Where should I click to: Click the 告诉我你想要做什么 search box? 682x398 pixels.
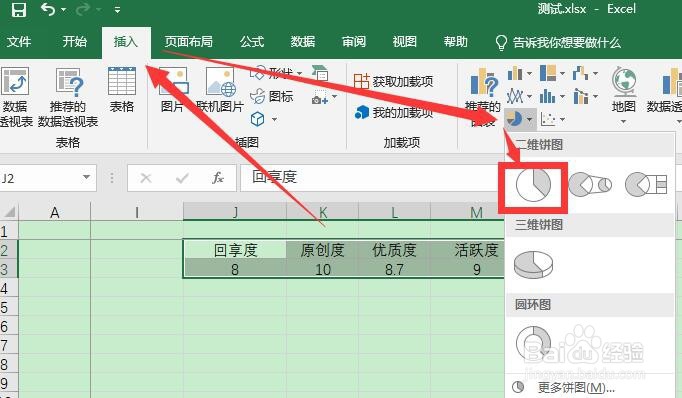coord(558,42)
